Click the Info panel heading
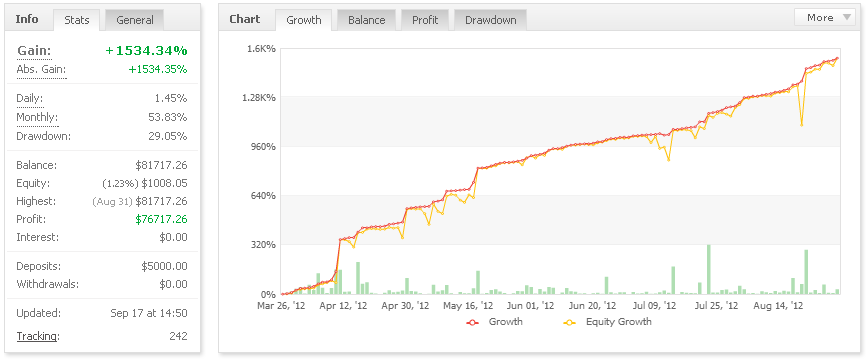 pos(27,19)
